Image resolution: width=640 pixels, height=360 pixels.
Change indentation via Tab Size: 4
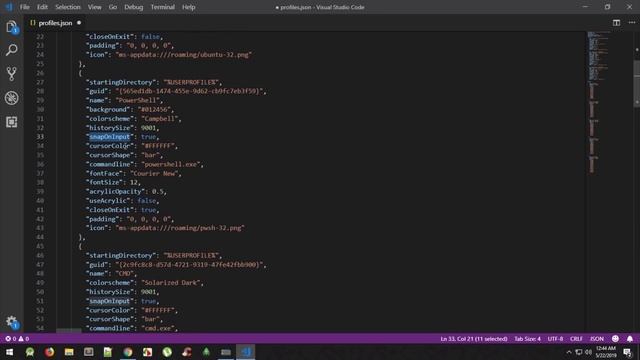click(x=527, y=339)
